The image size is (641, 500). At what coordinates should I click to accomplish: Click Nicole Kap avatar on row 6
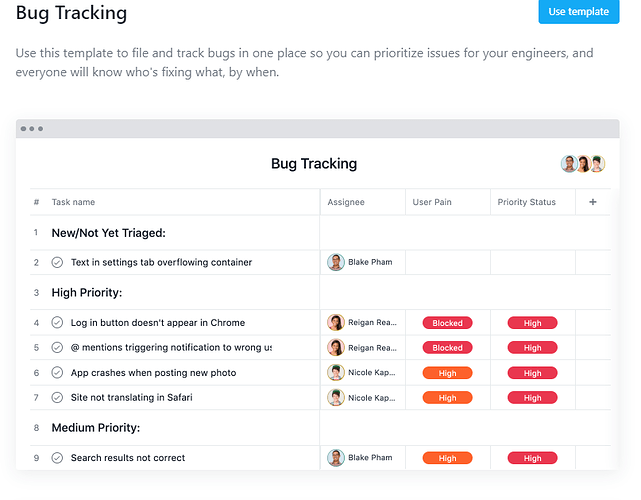336,372
